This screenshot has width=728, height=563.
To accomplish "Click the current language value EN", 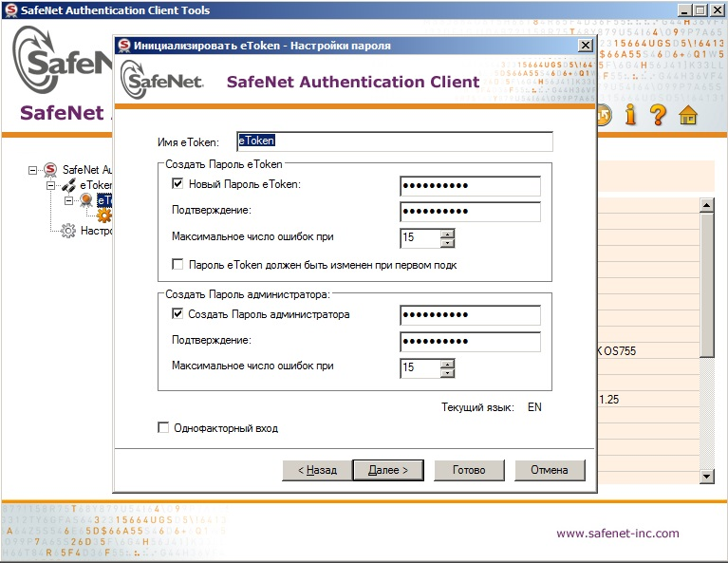I will coord(534,407).
